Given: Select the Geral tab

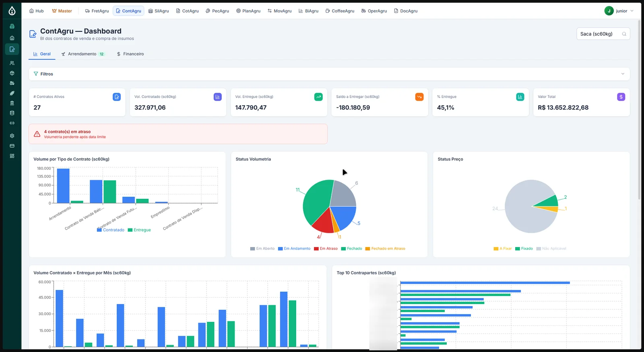Looking at the screenshot, I should click(42, 54).
